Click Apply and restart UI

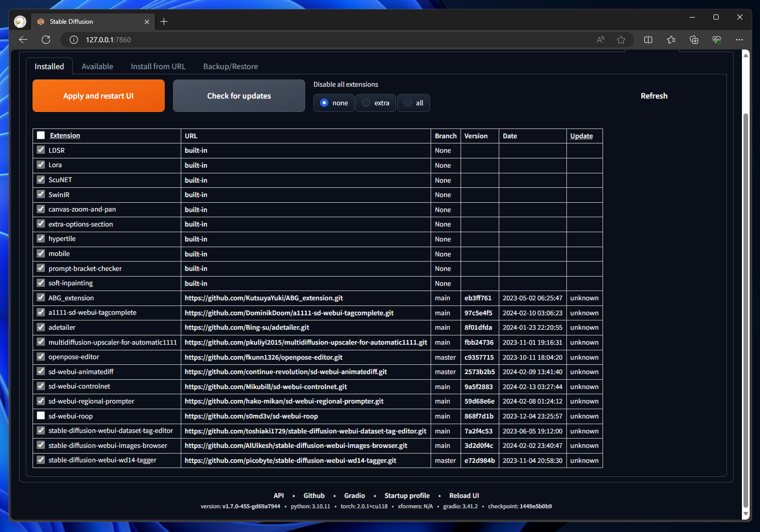pos(98,96)
